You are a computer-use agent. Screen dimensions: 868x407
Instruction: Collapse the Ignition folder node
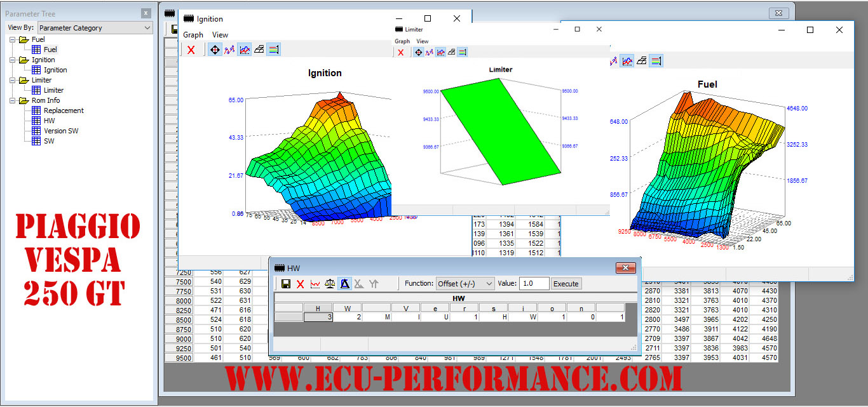(x=12, y=60)
